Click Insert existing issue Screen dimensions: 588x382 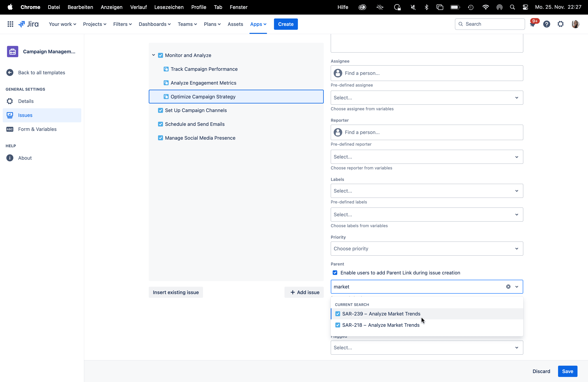coord(176,292)
